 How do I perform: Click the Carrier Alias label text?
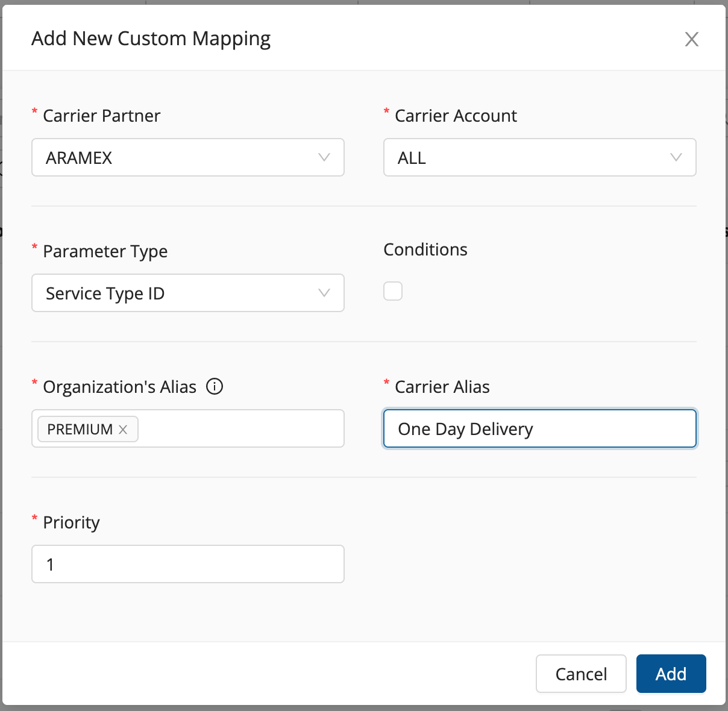point(442,387)
